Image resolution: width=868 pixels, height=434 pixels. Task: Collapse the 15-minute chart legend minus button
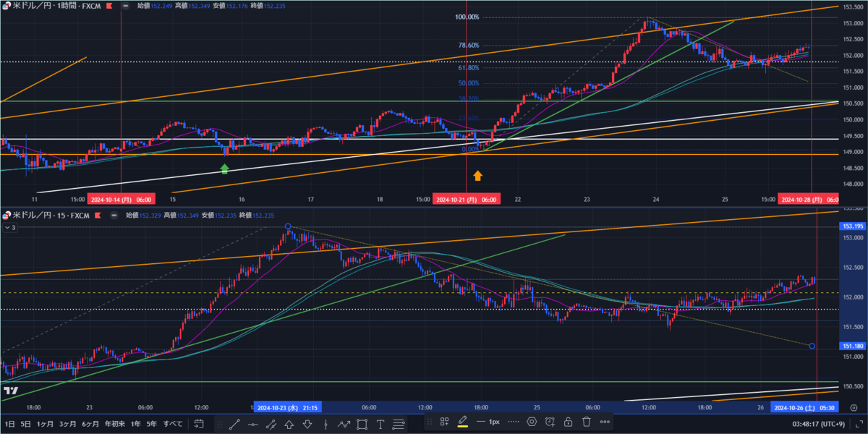(114, 215)
